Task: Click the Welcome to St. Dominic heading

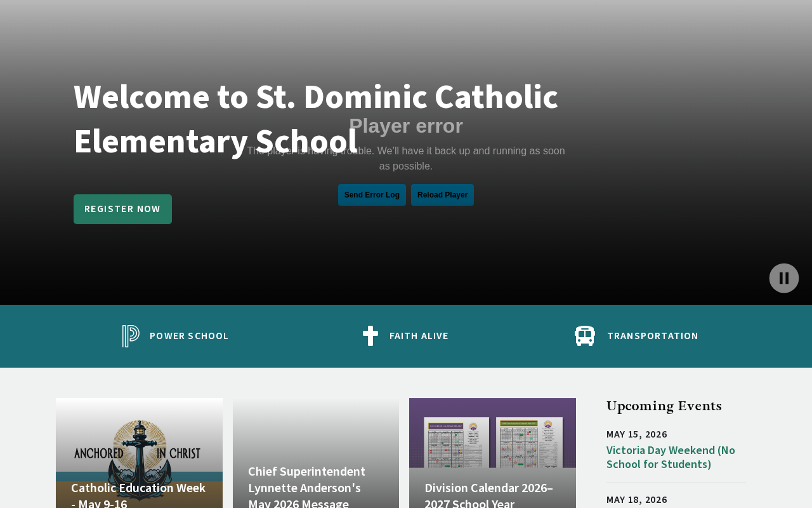Action: point(316,119)
